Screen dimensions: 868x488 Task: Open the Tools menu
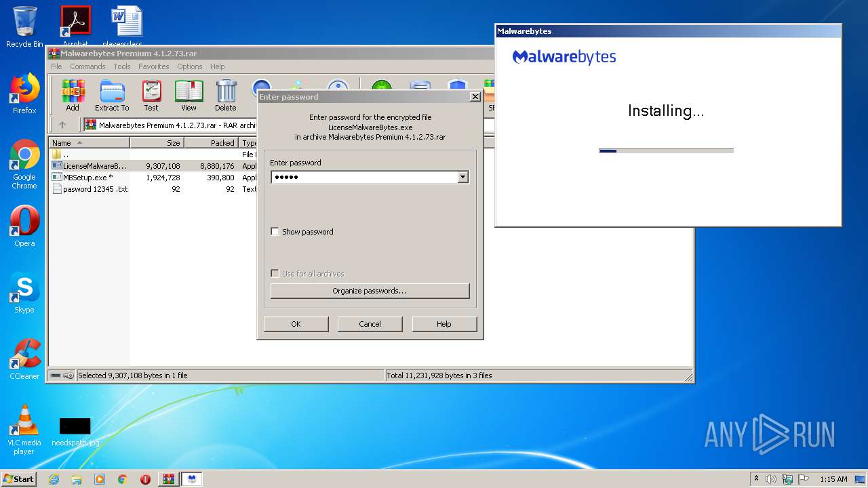pos(122,66)
